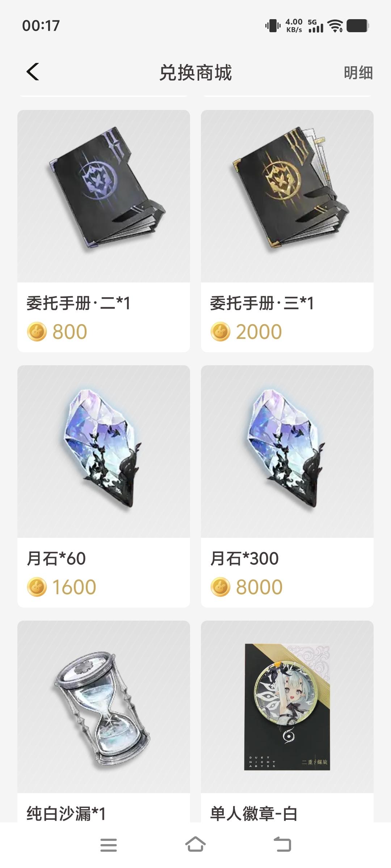391x868 pixels.
Task: Tap the gold coin icon beside 2000
Action: click(x=220, y=332)
